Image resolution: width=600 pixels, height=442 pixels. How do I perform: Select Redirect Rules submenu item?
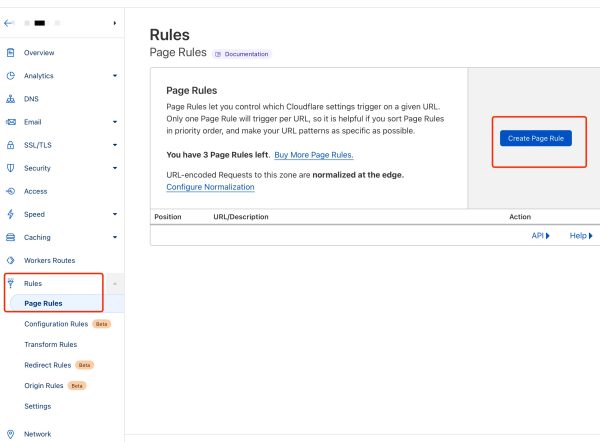click(48, 365)
